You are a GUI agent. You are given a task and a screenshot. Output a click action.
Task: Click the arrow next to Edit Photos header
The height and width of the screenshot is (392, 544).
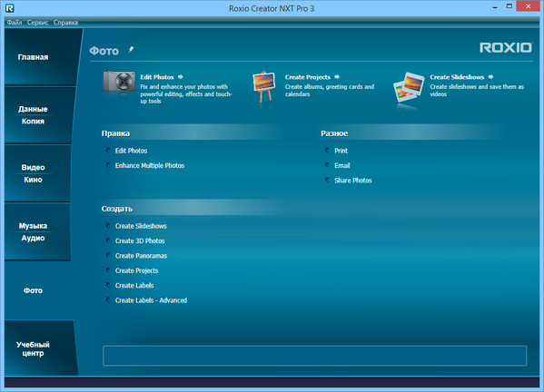point(181,76)
